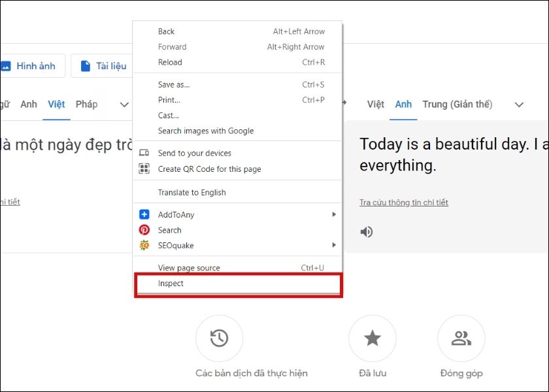Click the image icon next to Hình ảnh

click(8, 65)
